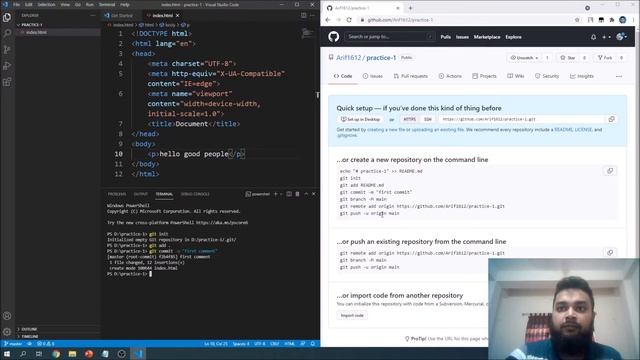This screenshot has height=360, width=640.
Task: Click the master branch in status bar
Action: [x=13, y=344]
